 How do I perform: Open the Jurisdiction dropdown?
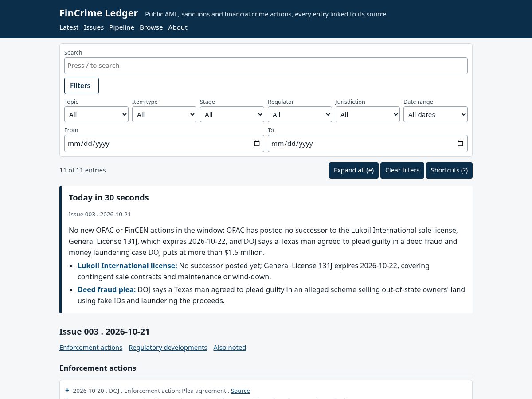(x=368, y=114)
